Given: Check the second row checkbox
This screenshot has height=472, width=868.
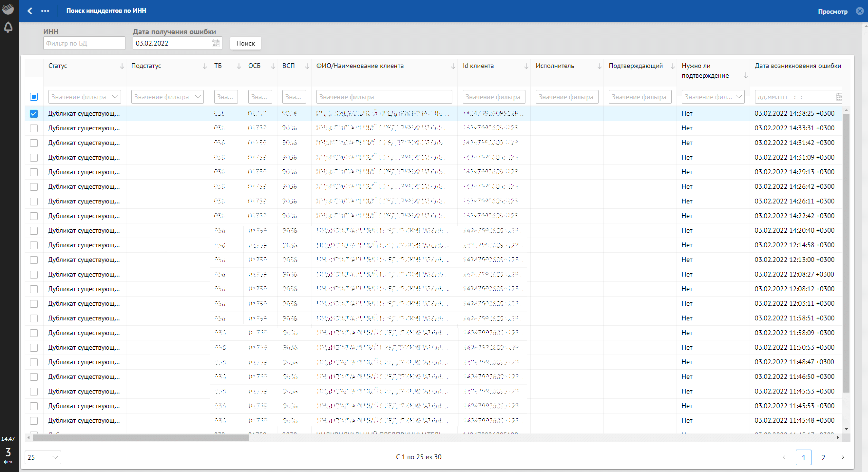Looking at the screenshot, I should (x=34, y=128).
